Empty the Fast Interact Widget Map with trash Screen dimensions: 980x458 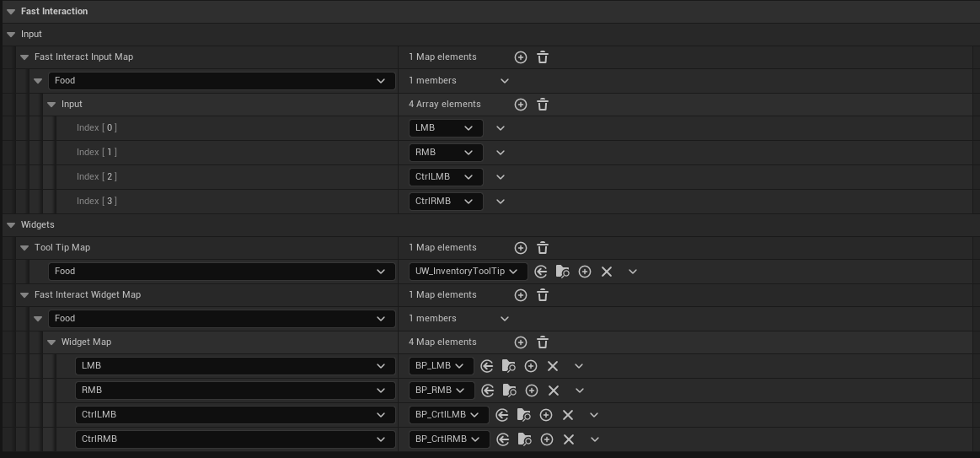[x=543, y=295]
